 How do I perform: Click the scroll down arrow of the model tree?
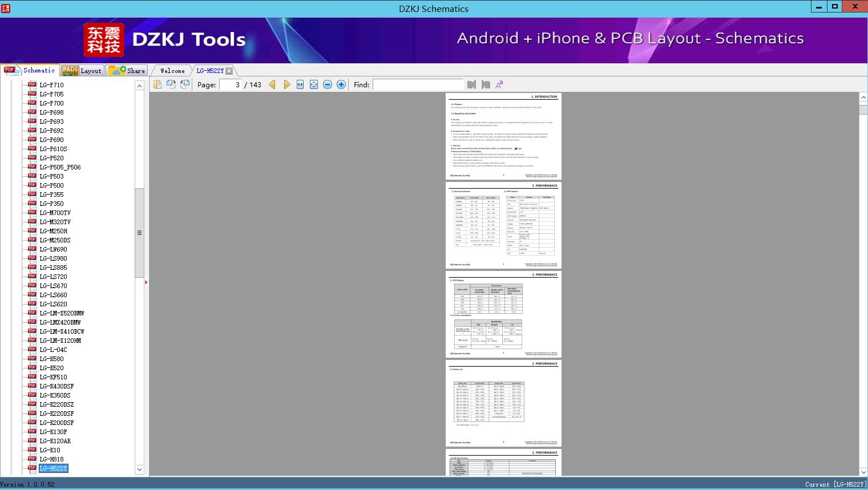pyautogui.click(x=139, y=469)
